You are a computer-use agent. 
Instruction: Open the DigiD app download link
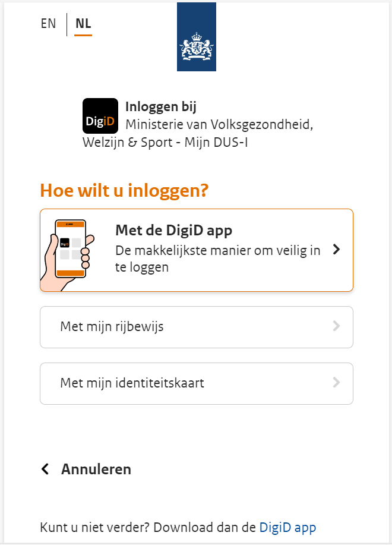[x=287, y=527]
